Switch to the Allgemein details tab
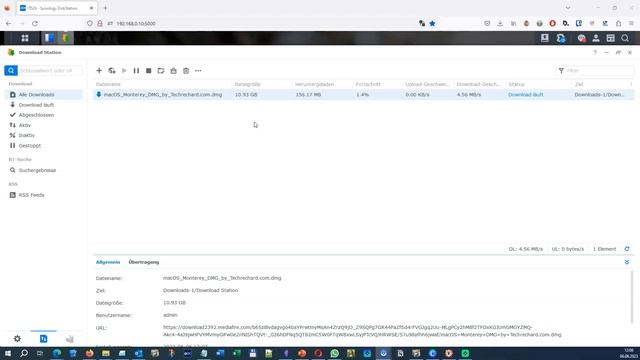640x360 pixels. tap(108, 262)
